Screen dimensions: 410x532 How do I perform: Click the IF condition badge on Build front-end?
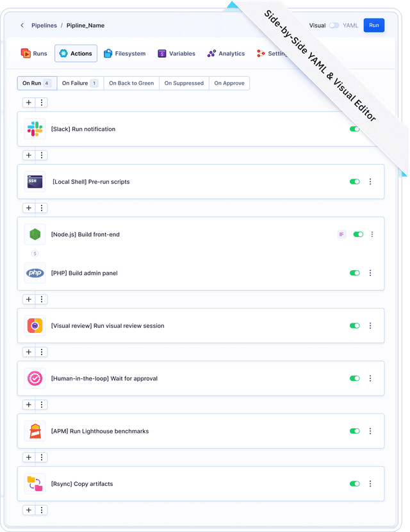click(x=341, y=234)
